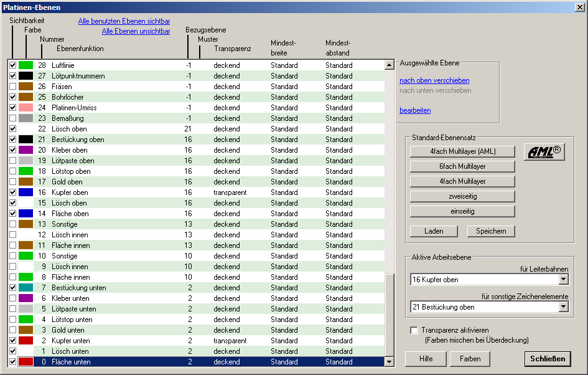
Task: Choose the zweiseitig layer set
Action: click(462, 196)
